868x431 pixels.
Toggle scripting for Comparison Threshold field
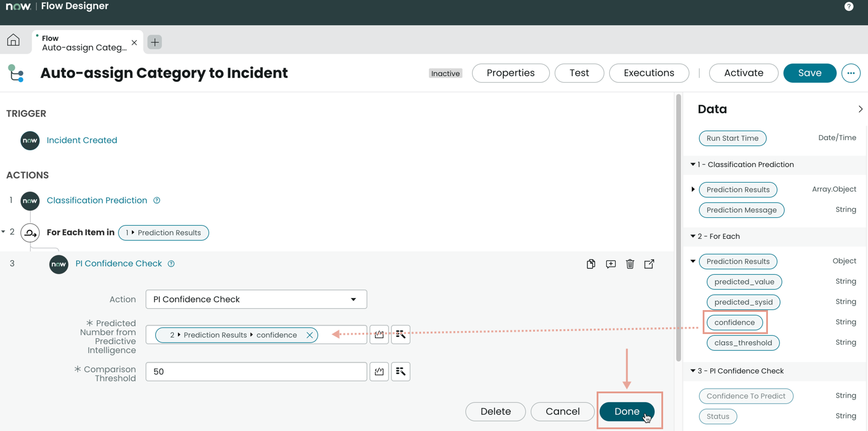(x=379, y=372)
